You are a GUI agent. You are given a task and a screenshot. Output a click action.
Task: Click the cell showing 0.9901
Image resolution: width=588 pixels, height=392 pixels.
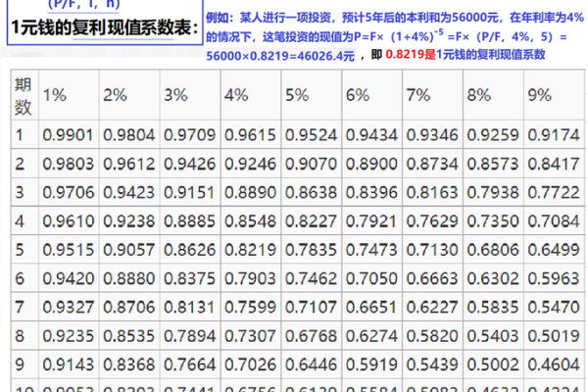(68, 135)
